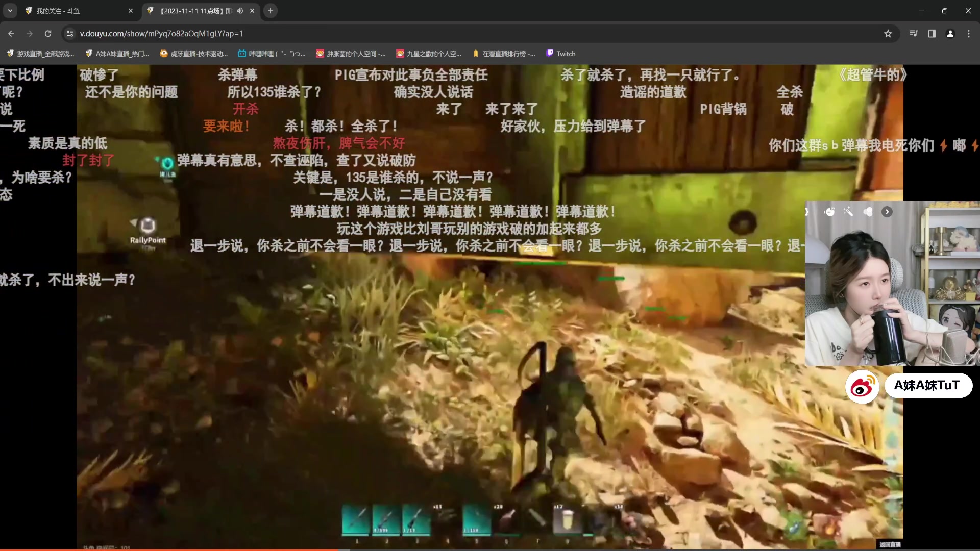Reload the douyu video page
Image resolution: width=980 pixels, height=551 pixels.
(48, 34)
